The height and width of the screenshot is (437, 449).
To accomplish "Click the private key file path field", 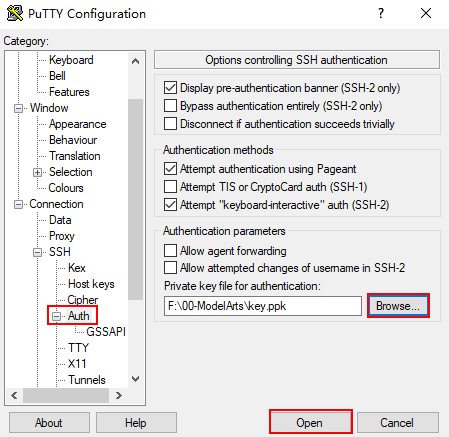I will (263, 306).
